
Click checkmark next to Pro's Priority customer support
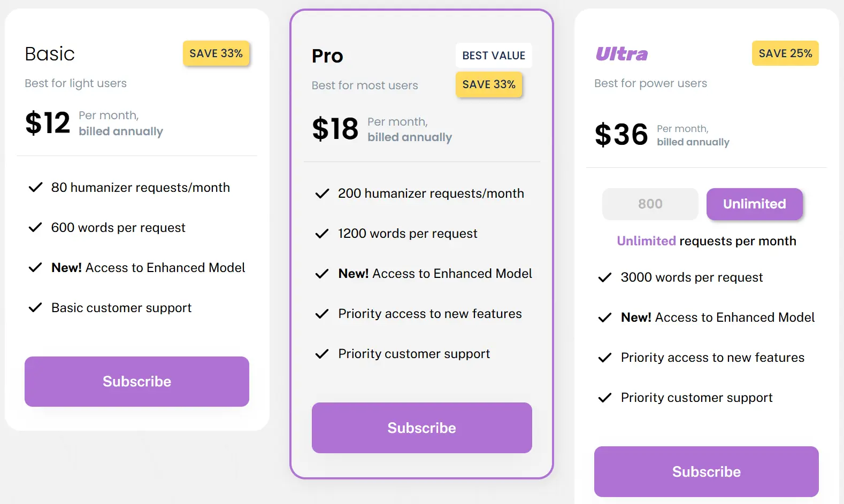tap(322, 354)
